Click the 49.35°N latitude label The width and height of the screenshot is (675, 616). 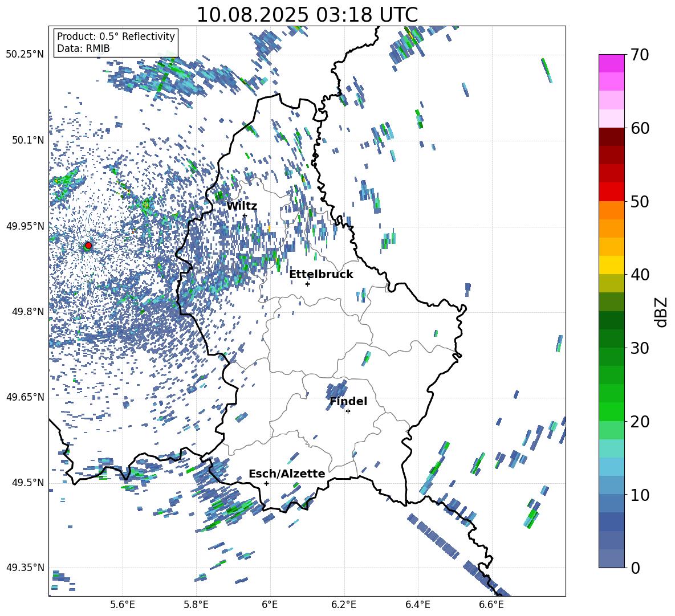[25, 568]
